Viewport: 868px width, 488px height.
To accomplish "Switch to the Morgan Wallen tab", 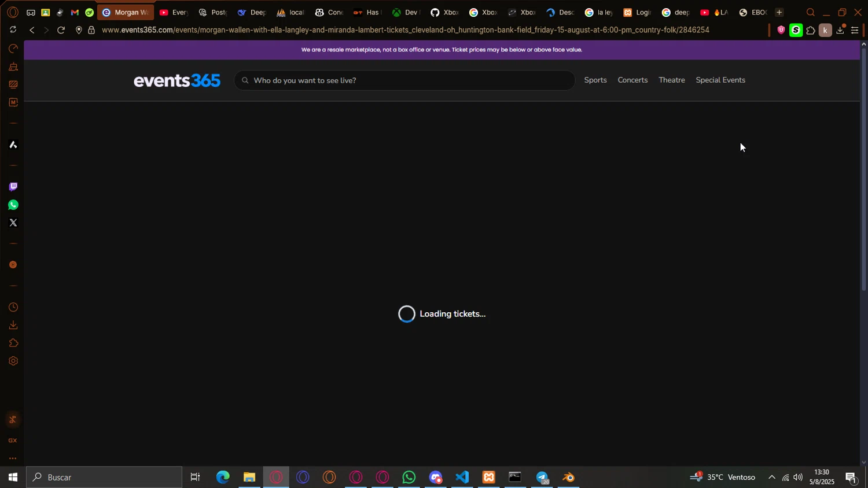I will [126, 12].
